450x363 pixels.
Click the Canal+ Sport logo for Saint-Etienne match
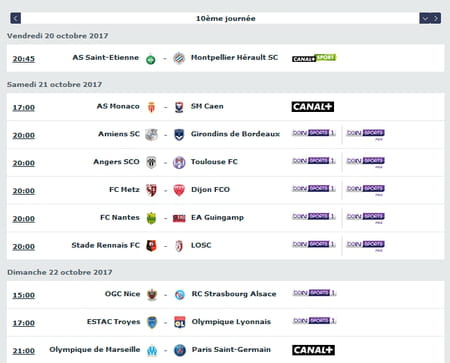point(314,58)
